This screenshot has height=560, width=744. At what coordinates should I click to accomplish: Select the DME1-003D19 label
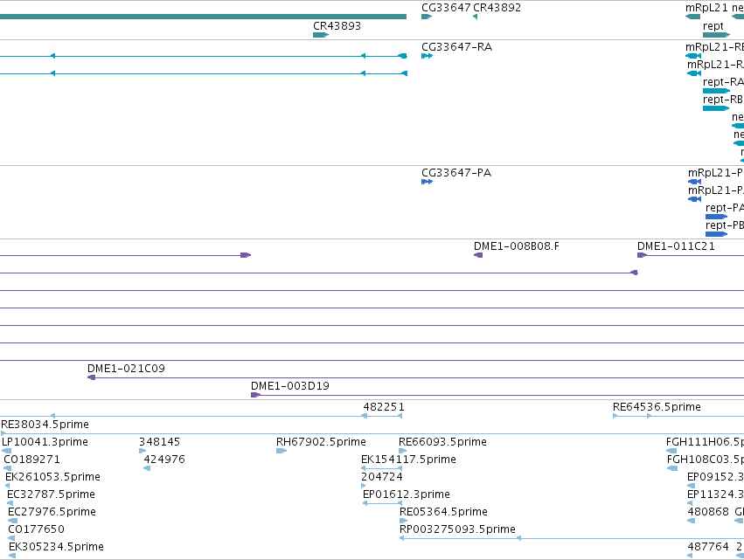pyautogui.click(x=290, y=386)
